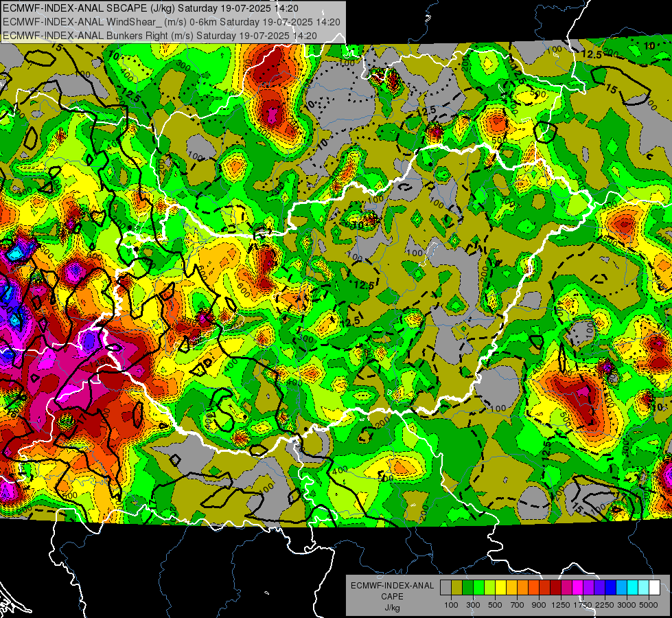Click the legend tick value 5000
The height and width of the screenshot is (618, 672).
pos(649,605)
